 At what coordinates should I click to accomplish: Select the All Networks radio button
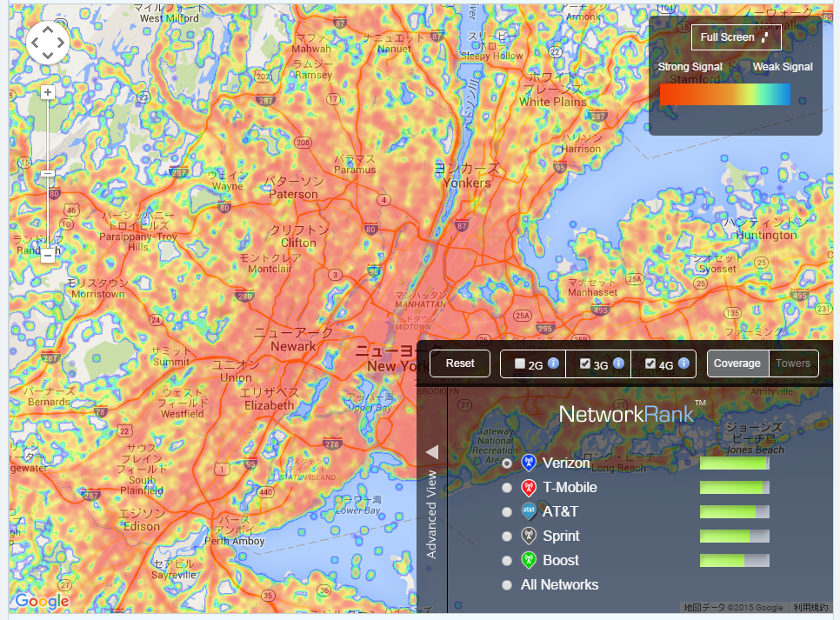pos(507,585)
